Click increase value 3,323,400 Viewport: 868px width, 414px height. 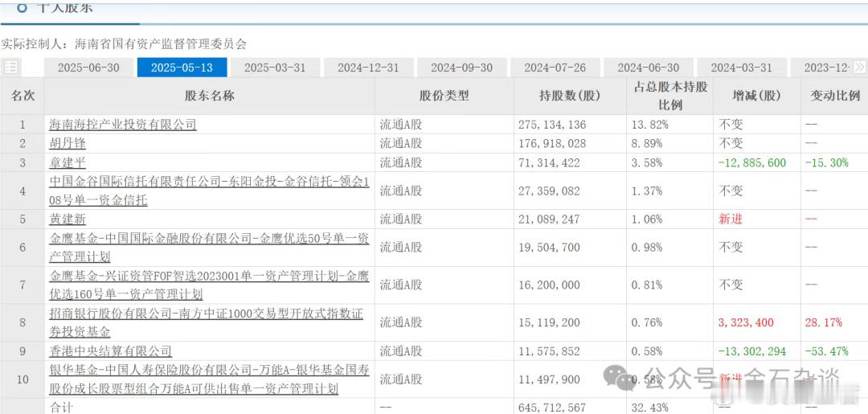[x=746, y=322]
